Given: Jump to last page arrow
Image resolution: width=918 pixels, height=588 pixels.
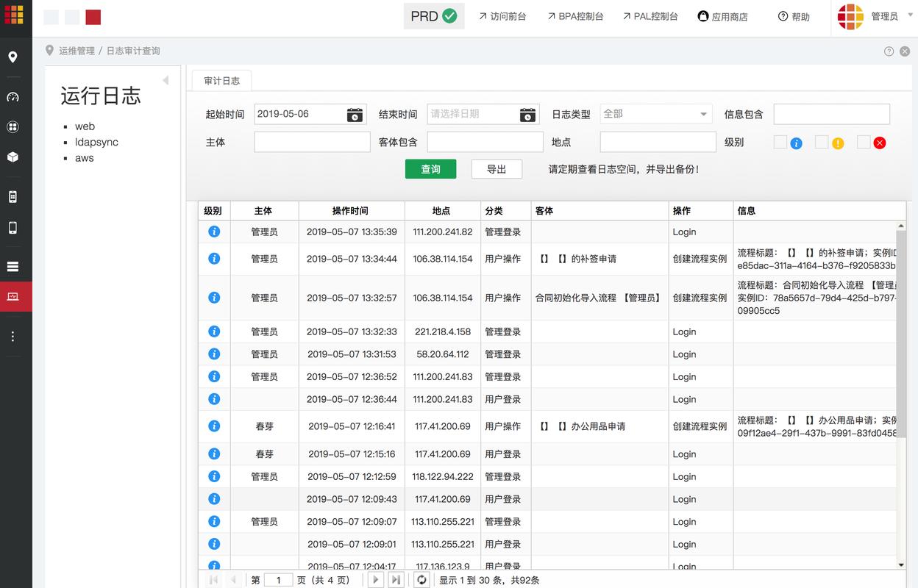Looking at the screenshot, I should coord(396,580).
